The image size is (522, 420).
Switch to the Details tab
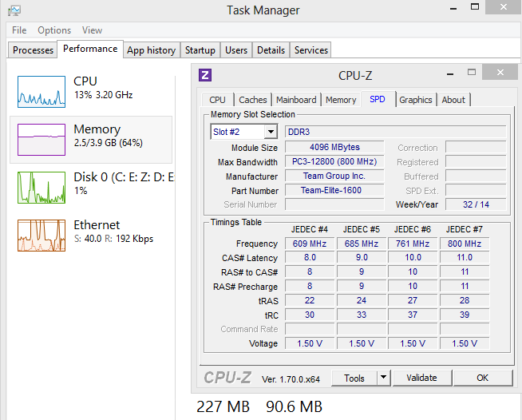pyautogui.click(x=271, y=50)
